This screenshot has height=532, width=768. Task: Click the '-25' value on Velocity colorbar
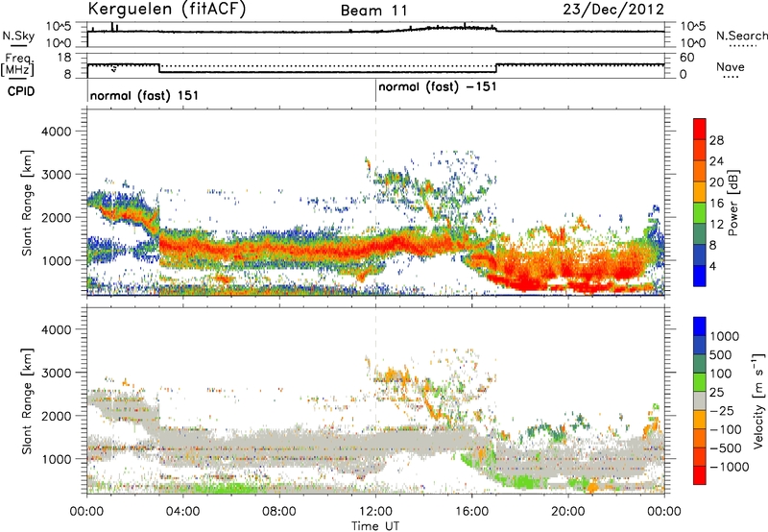pos(723,411)
